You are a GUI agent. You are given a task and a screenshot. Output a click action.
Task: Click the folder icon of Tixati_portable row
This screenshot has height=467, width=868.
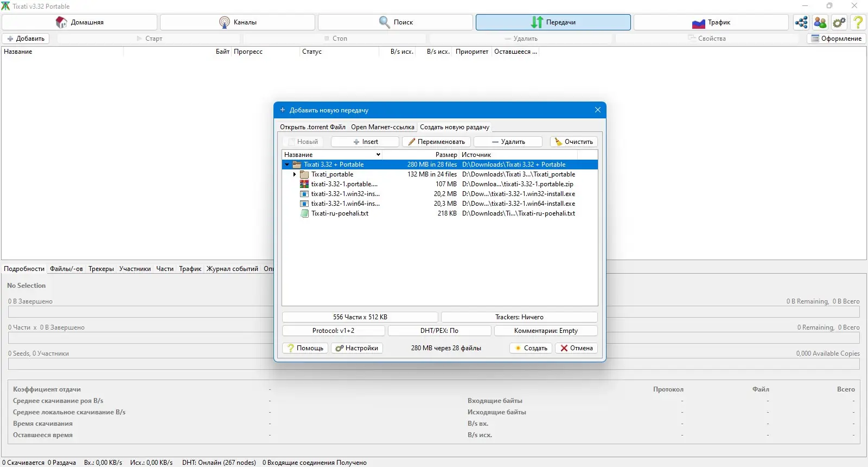(304, 174)
